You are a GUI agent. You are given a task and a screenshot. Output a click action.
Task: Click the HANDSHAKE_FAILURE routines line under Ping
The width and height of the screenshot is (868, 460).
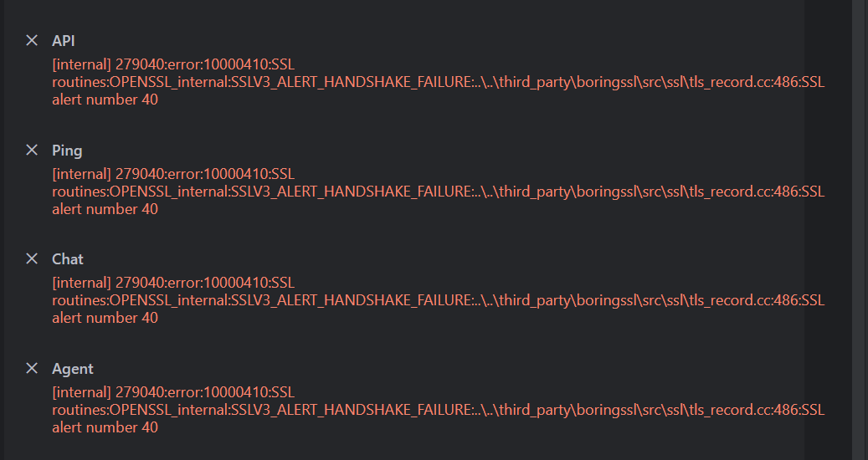439,192
